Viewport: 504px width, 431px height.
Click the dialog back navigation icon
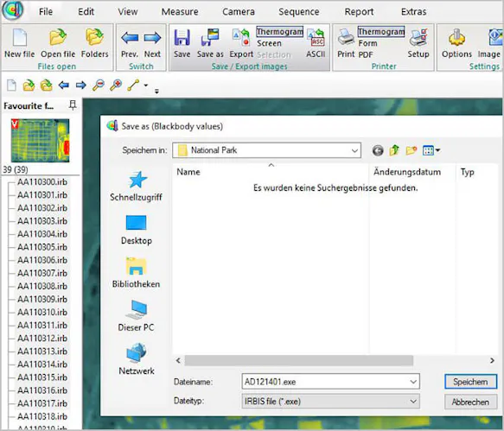378,150
